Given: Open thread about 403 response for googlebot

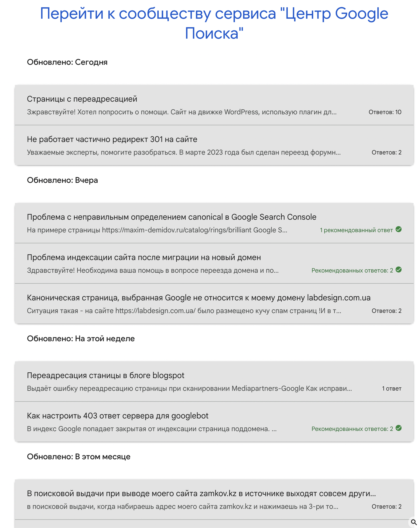Looking at the screenshot, I should [x=214, y=422].
